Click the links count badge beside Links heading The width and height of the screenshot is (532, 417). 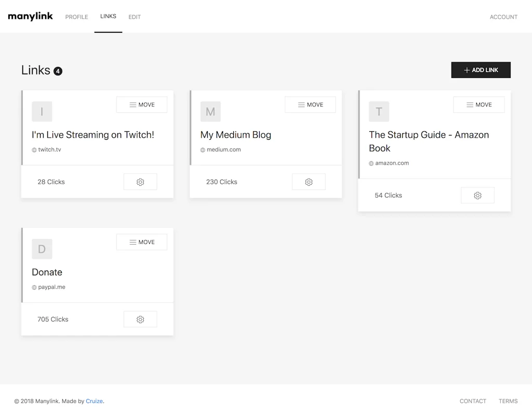58,70
